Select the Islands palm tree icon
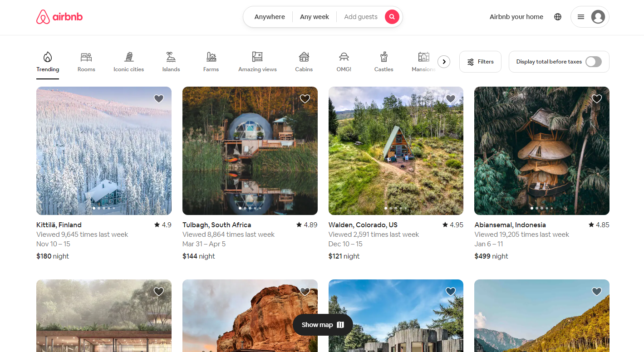Viewport: 644px width, 352px height. coord(171,57)
